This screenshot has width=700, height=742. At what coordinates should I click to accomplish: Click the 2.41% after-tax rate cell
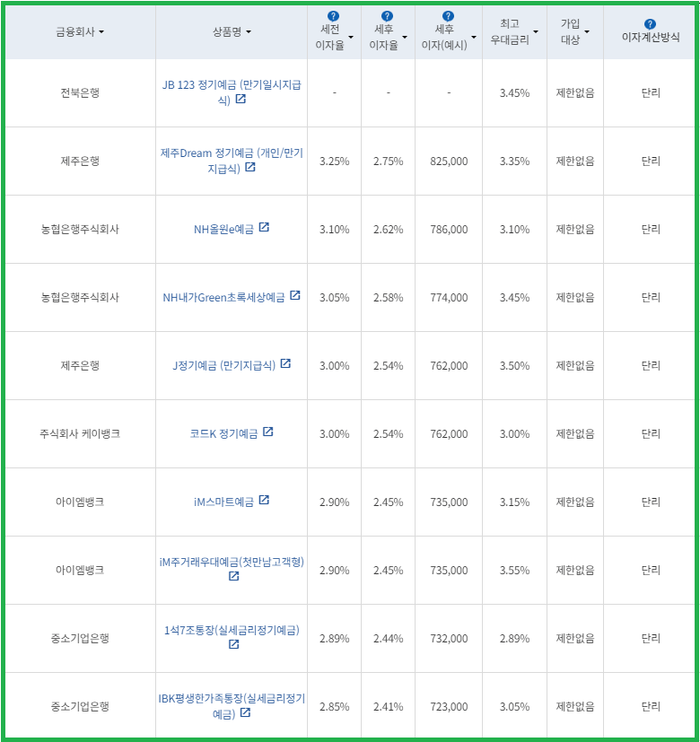tap(388, 706)
